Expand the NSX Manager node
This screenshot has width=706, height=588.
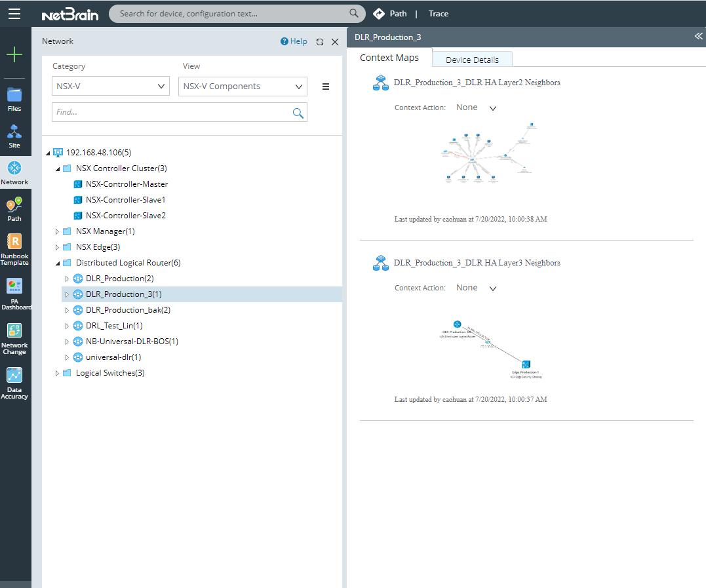57,231
